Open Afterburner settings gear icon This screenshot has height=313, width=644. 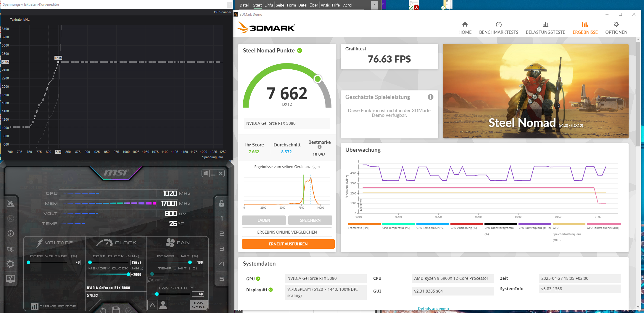(11, 264)
